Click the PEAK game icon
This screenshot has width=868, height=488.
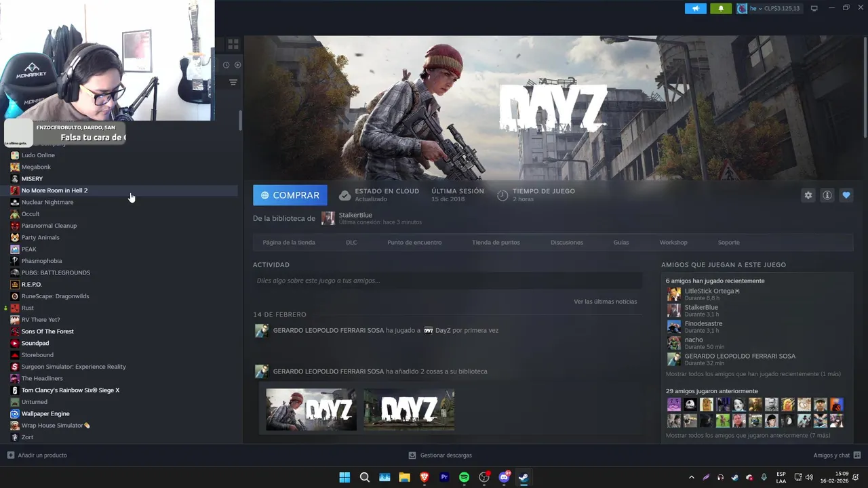[x=15, y=249]
